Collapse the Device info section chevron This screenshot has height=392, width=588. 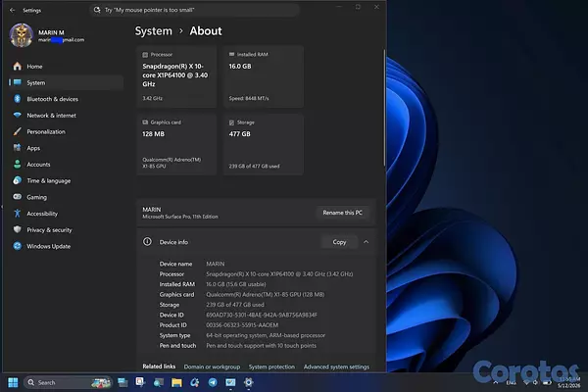pyautogui.click(x=366, y=242)
